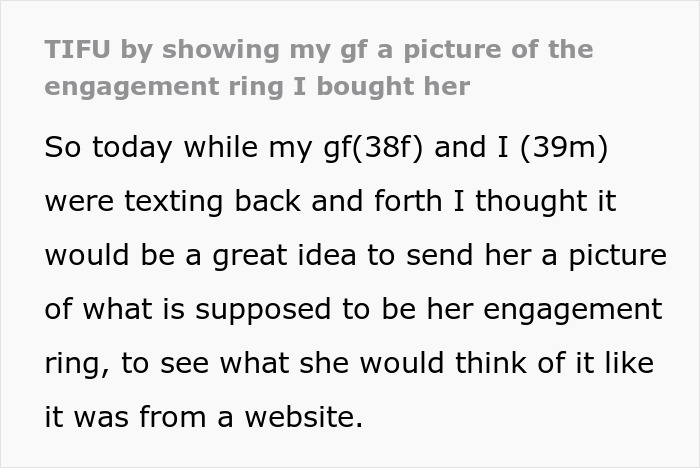Image resolution: width=700 pixels, height=468 pixels.
Task: Click the TIFU post title
Action: [x=320, y=50]
